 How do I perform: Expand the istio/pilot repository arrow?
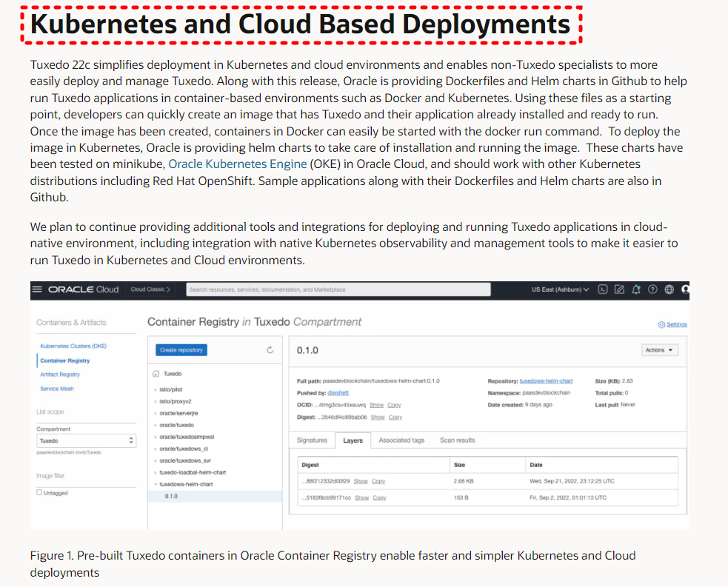coord(155,390)
